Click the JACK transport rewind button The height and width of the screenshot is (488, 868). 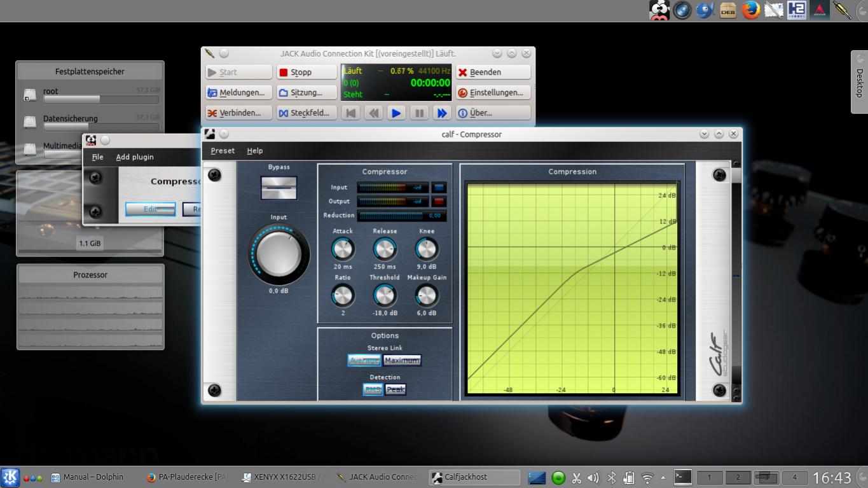click(x=374, y=113)
